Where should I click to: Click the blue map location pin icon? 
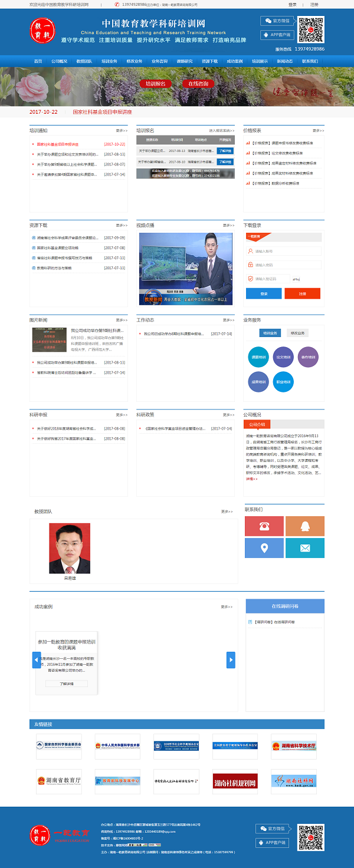point(264,548)
